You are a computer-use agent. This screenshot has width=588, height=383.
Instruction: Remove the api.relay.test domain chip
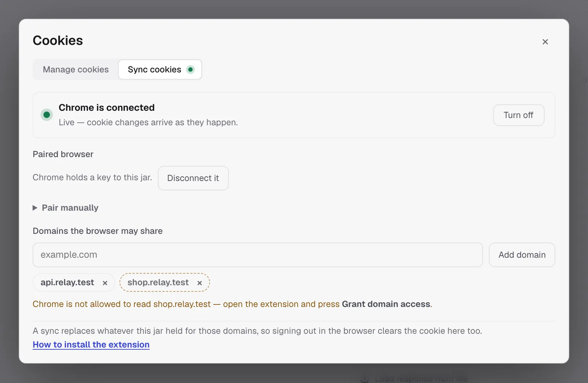click(105, 283)
